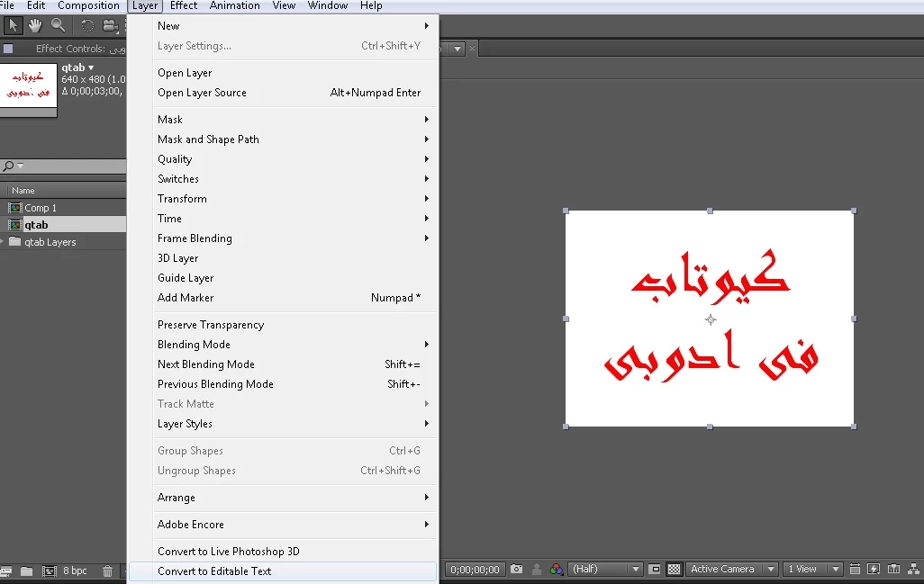Delete selected project item with trash icon
Screen dimensions: 924x584
[x=107, y=571]
